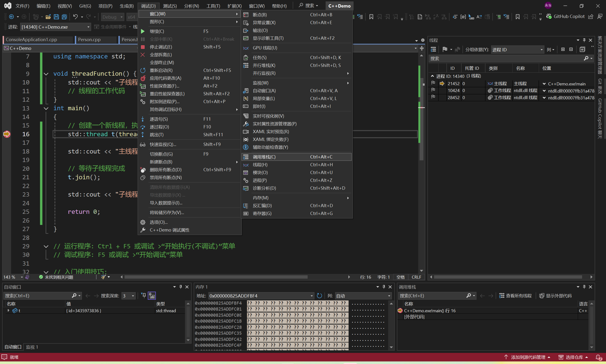The image size is (606, 364).
Task: Click Continue (继续) green play icon
Action: [143, 31]
